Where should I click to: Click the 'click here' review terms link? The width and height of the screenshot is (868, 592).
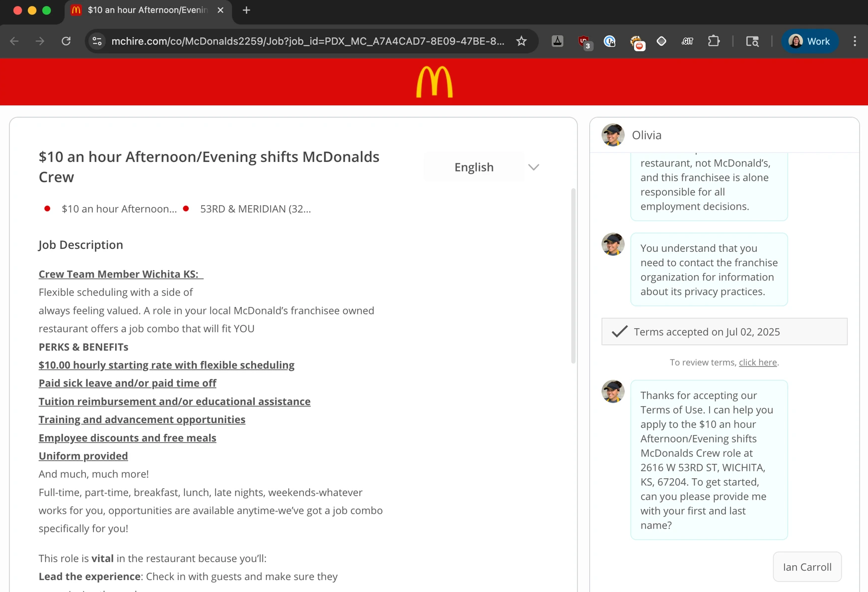point(758,362)
